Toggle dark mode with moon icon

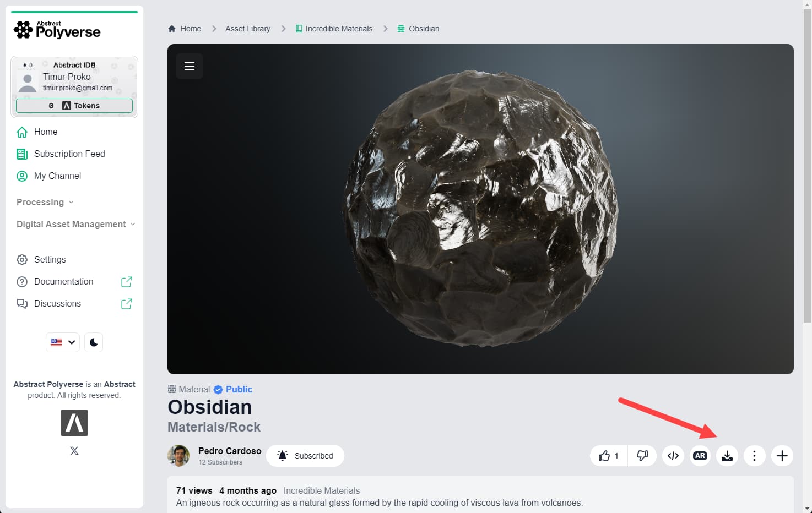(x=94, y=342)
